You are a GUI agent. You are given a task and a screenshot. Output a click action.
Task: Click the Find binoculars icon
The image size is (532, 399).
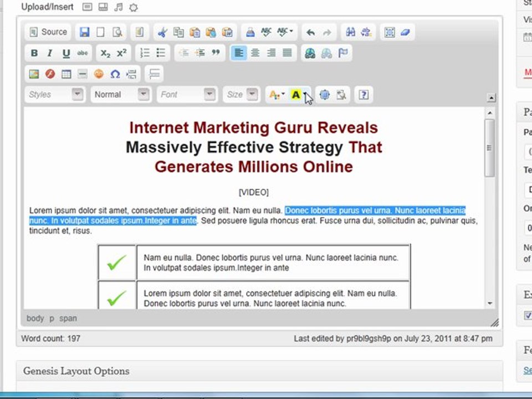pos(350,32)
